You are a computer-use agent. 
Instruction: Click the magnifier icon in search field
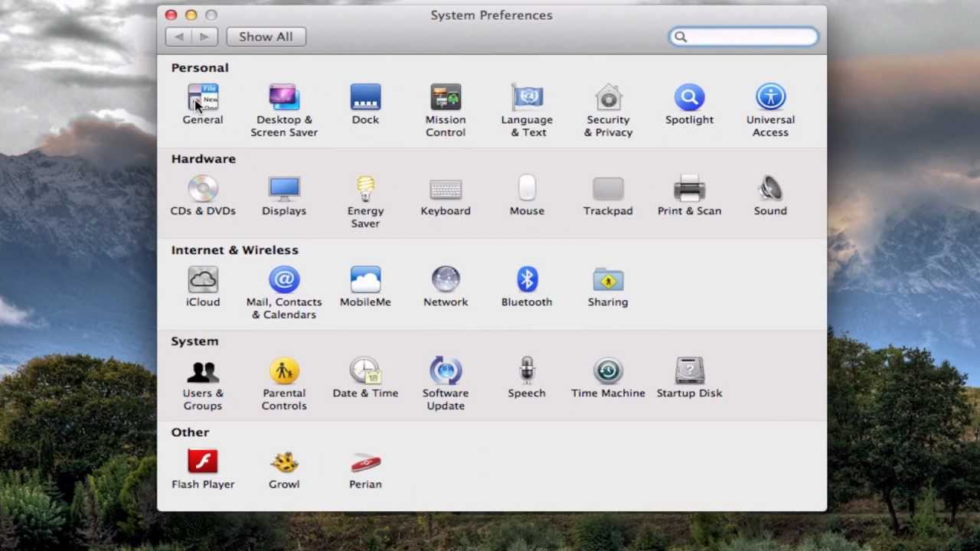680,37
